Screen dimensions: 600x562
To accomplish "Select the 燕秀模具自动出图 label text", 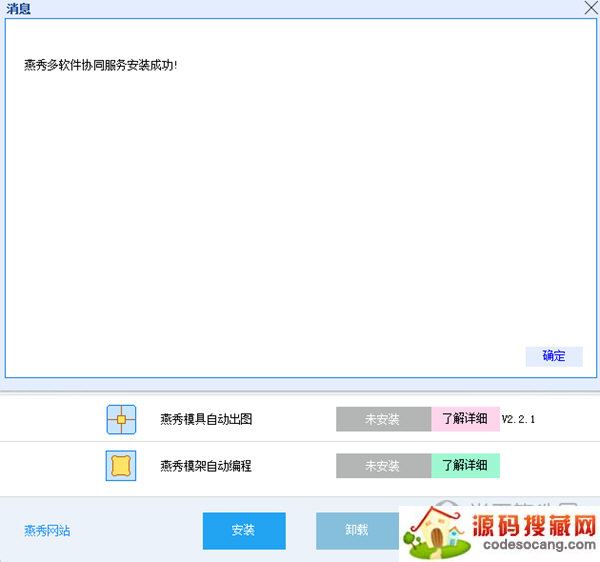I will click(206, 419).
